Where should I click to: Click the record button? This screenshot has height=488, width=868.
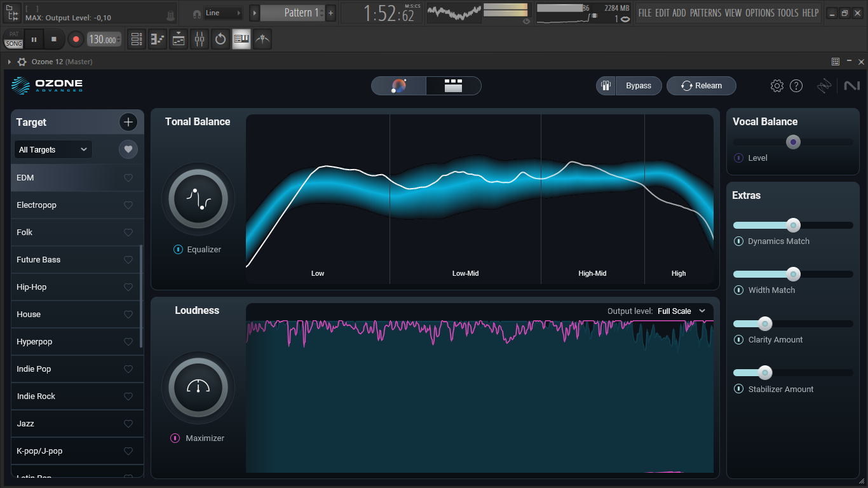click(76, 39)
